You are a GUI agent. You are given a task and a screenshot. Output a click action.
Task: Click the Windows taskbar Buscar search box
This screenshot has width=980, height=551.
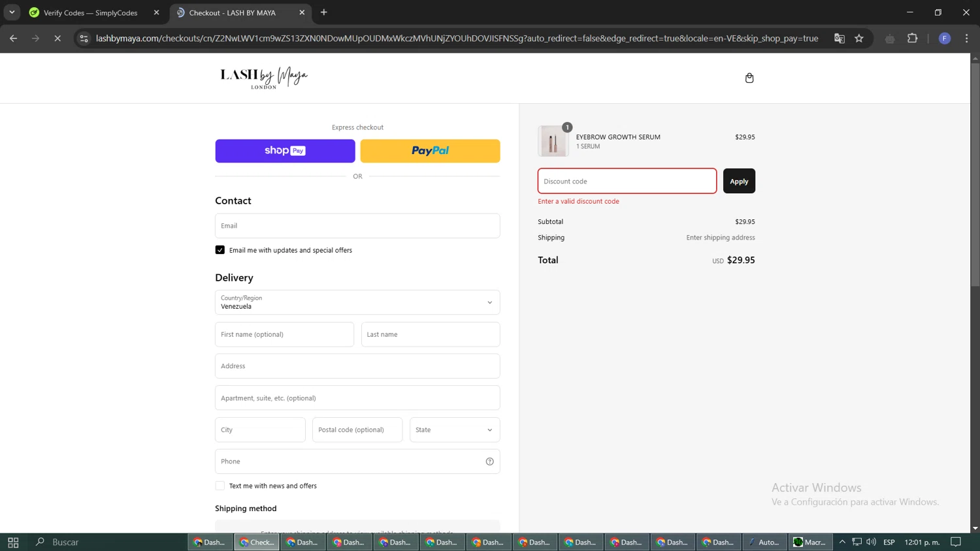(108, 542)
